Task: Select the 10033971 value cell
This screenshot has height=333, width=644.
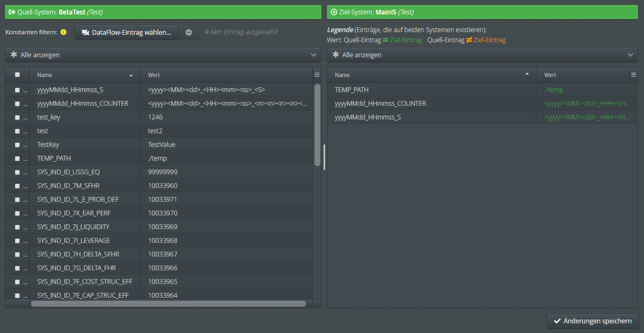Action: [x=226, y=199]
